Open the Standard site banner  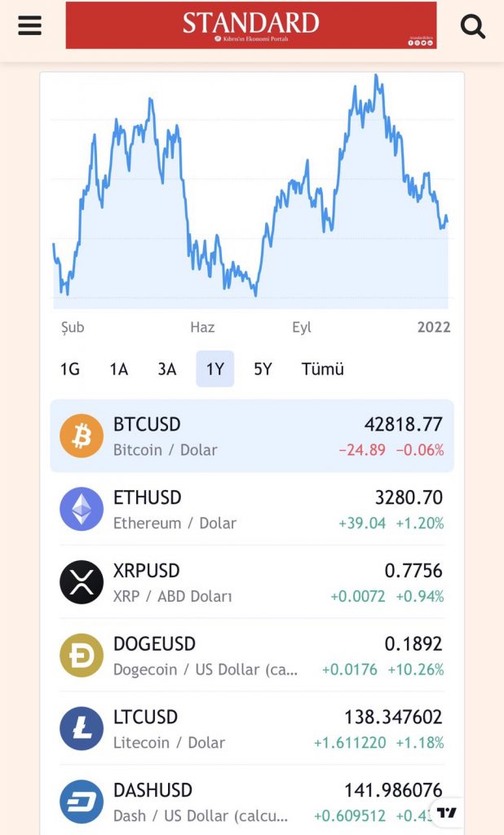(x=250, y=25)
